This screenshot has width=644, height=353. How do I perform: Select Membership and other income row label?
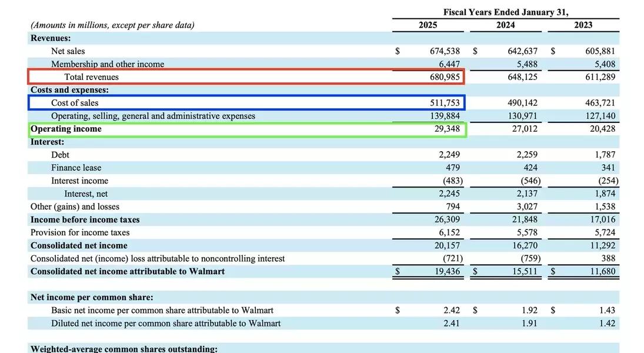click(108, 64)
